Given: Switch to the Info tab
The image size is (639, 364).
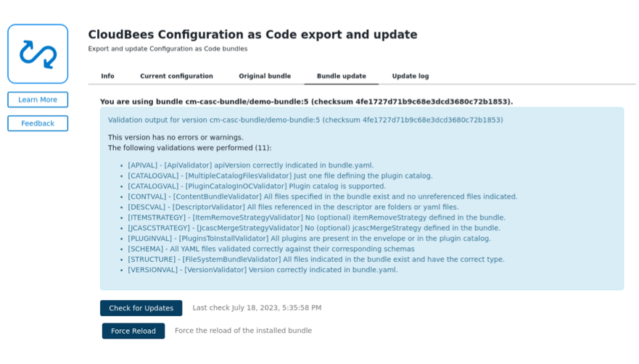Looking at the screenshot, I should click(107, 76).
